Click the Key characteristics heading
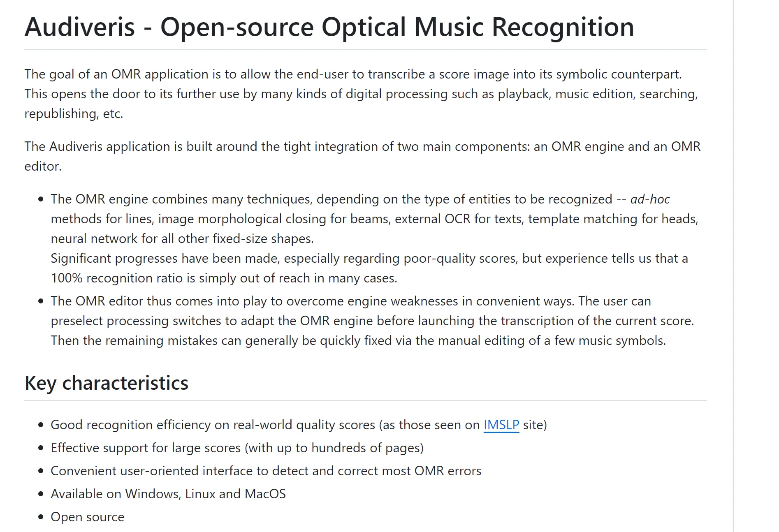Viewport: 779px width, 532px height. coord(107,383)
